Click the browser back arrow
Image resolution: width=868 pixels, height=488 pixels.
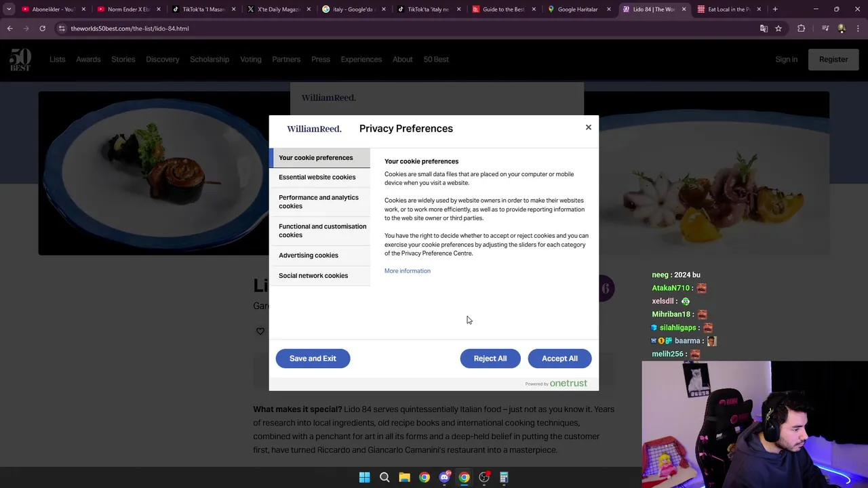point(9,28)
